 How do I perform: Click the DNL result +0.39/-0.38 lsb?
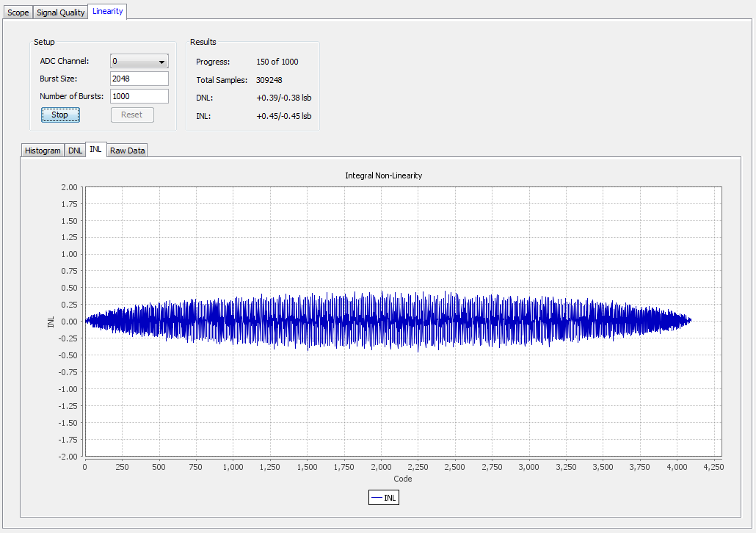click(x=284, y=98)
